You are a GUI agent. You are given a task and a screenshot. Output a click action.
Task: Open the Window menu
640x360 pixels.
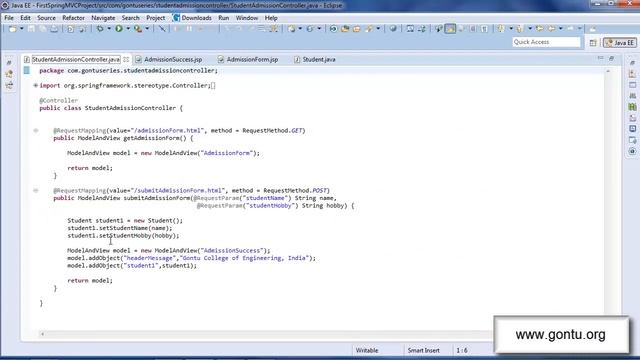click(247, 18)
